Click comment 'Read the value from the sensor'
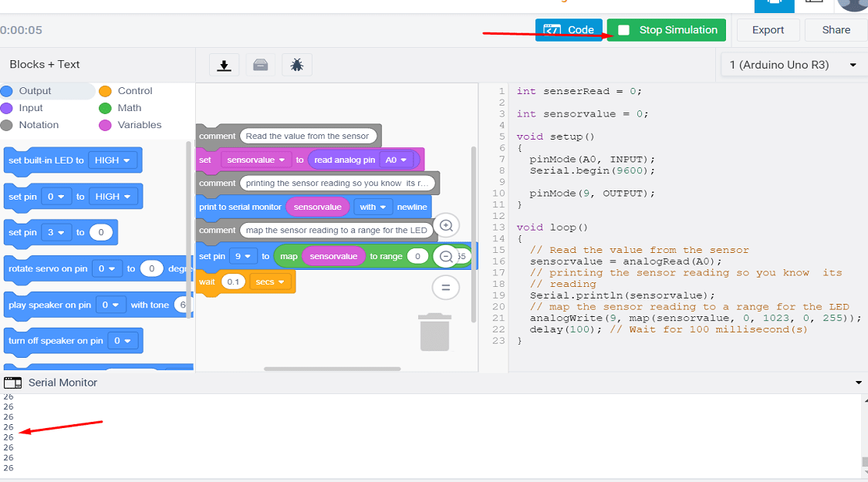Image resolution: width=868 pixels, height=482 pixels. (x=309, y=137)
